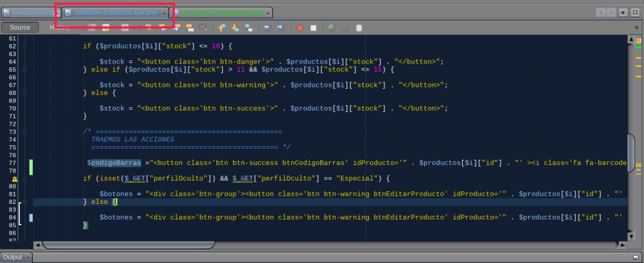Image resolution: width=644 pixels, height=263 pixels.
Task: Click the Last Edit toolbar icon
Action: point(92,28)
